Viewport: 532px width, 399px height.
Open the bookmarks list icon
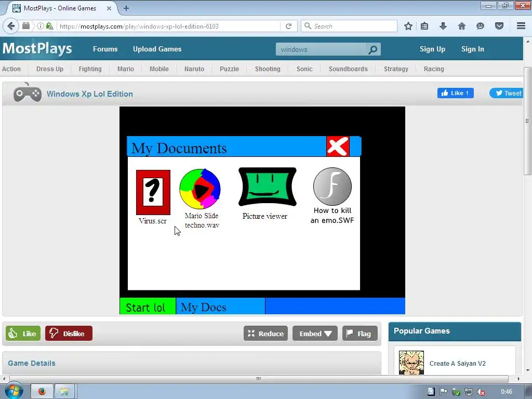424,26
